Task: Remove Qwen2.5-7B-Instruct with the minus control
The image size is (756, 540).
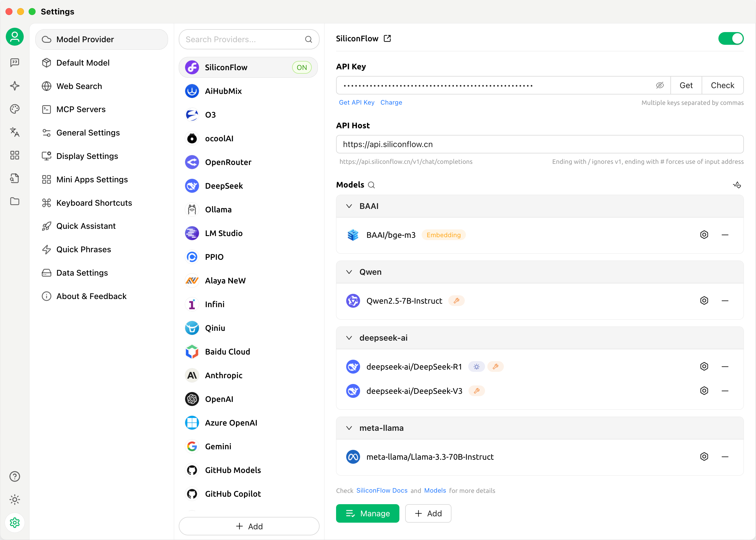Action: pos(725,300)
